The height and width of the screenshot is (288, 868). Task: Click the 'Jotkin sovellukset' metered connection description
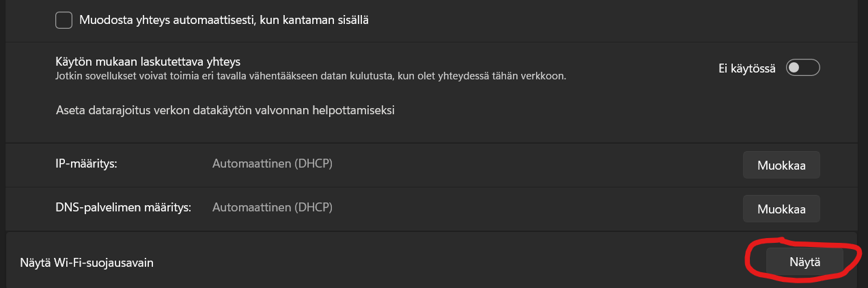tap(310, 75)
